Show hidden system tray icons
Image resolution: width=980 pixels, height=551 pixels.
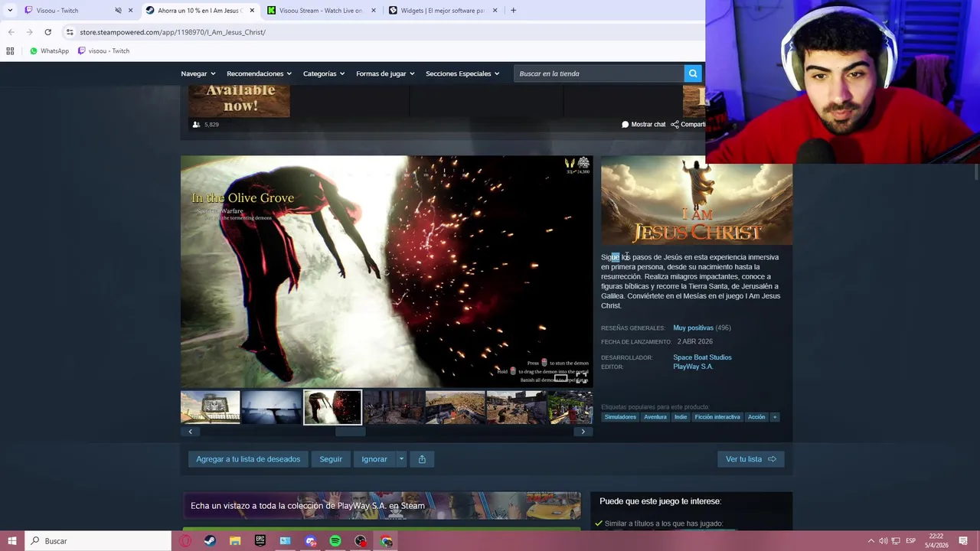pos(871,541)
